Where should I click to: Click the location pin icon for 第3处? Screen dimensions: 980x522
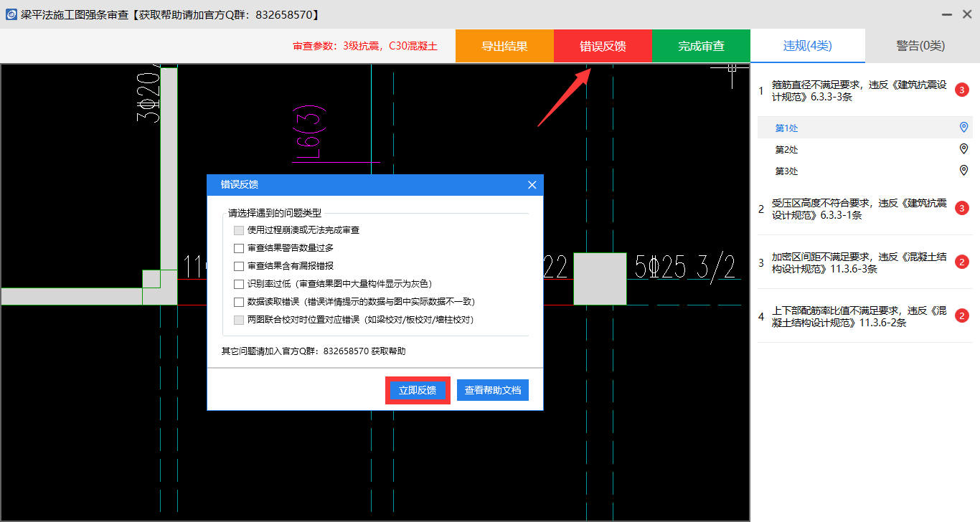coord(963,171)
